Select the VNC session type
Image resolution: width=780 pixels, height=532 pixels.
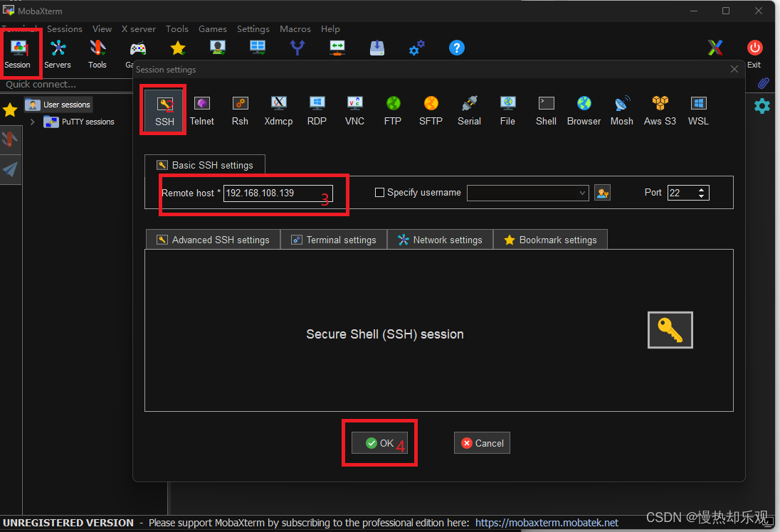[354, 111]
